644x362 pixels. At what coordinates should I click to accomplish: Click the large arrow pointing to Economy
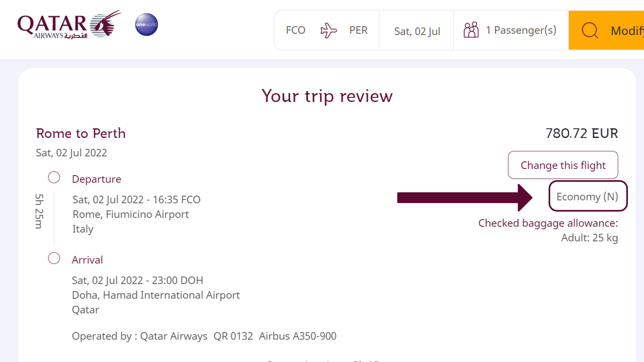tap(464, 197)
